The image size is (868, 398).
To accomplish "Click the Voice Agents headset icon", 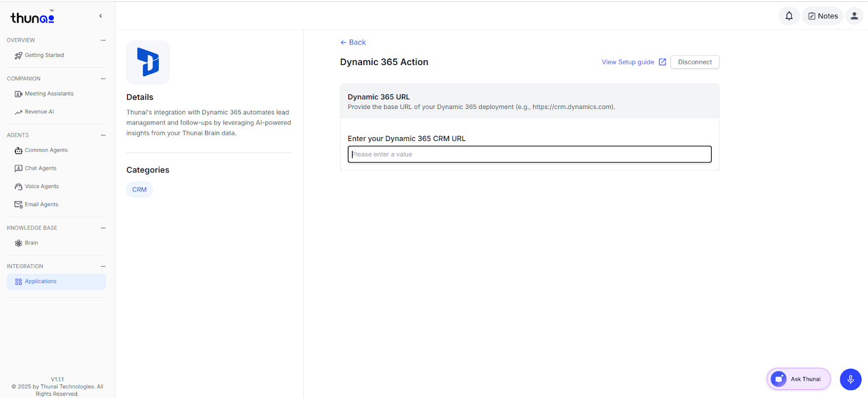I will pos(18,187).
